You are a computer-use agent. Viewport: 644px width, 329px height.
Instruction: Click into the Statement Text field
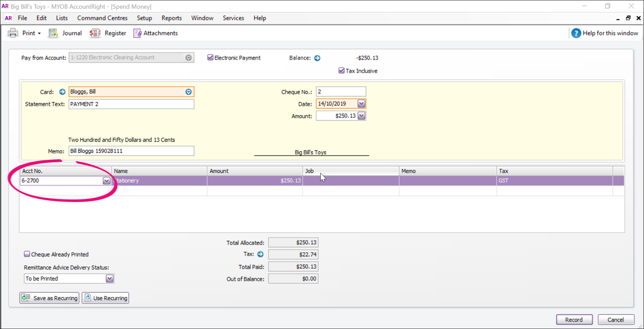[x=131, y=104]
